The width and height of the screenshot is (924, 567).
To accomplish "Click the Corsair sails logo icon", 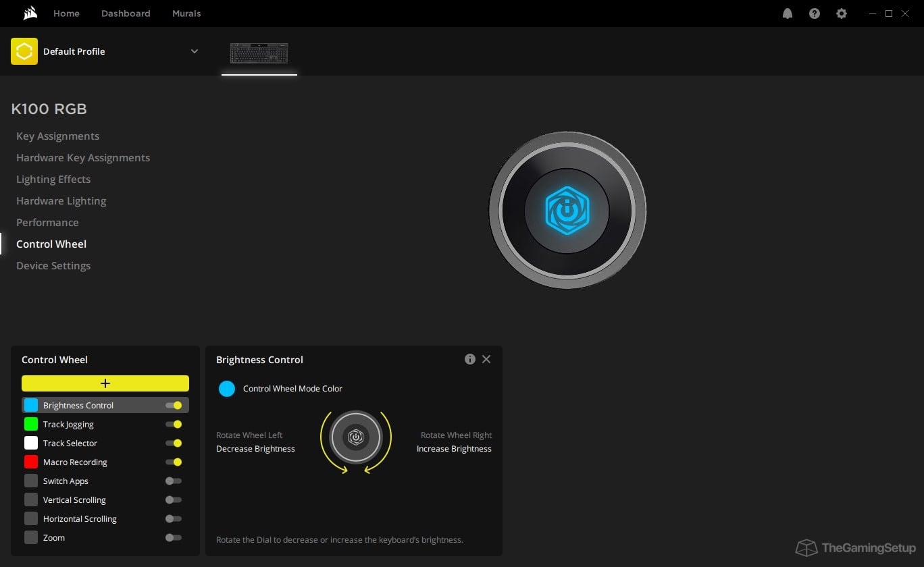I will 29,13.
